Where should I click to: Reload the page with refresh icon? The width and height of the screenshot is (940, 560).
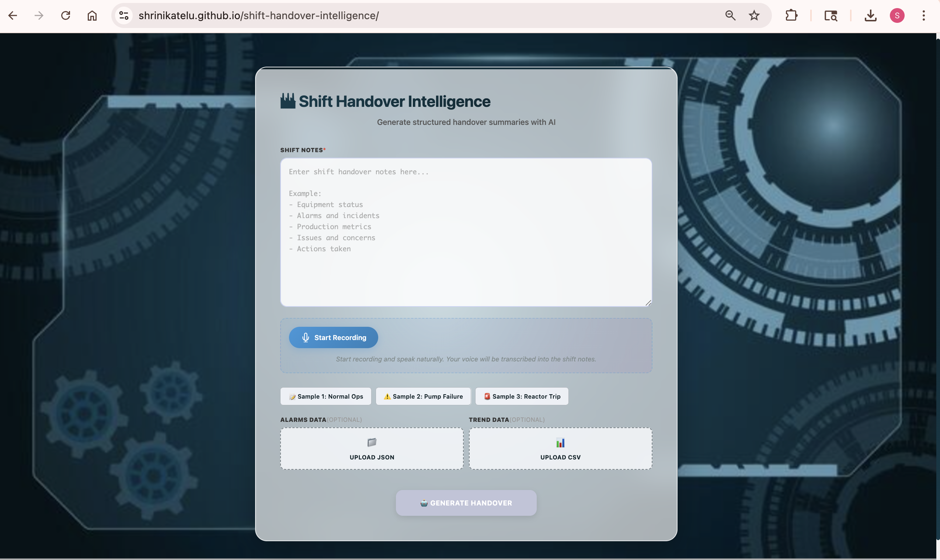(66, 15)
